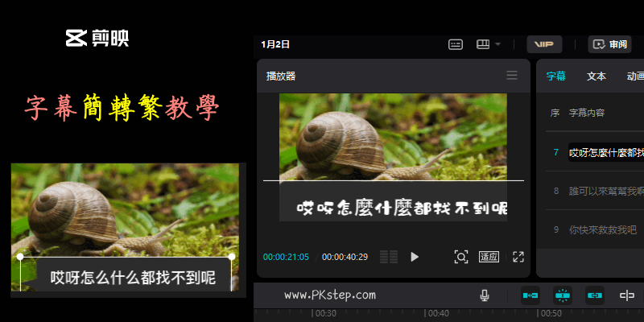644x322 pixels.
Task: Play the video preview
Action: point(415,257)
